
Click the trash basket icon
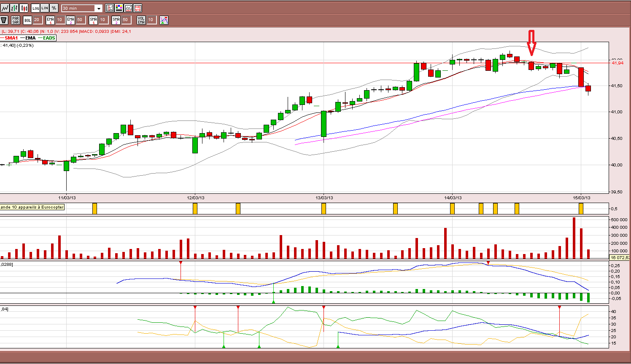click(x=4, y=20)
